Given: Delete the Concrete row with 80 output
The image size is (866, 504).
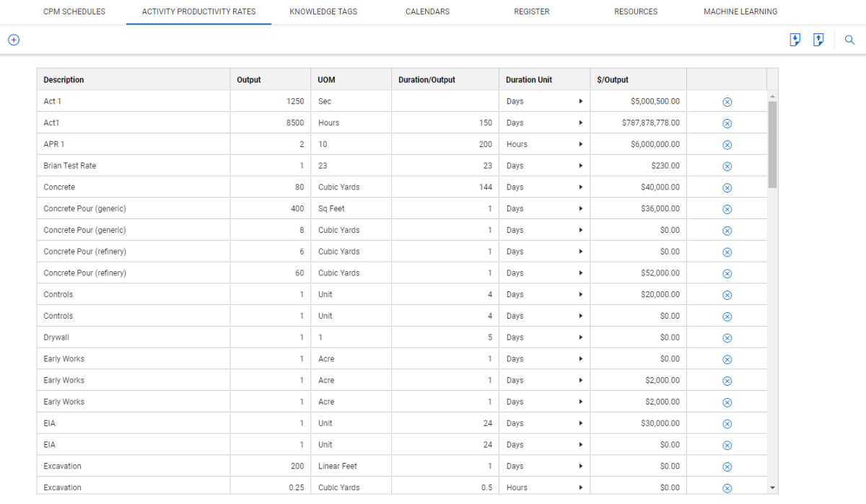Looking at the screenshot, I should [x=727, y=187].
